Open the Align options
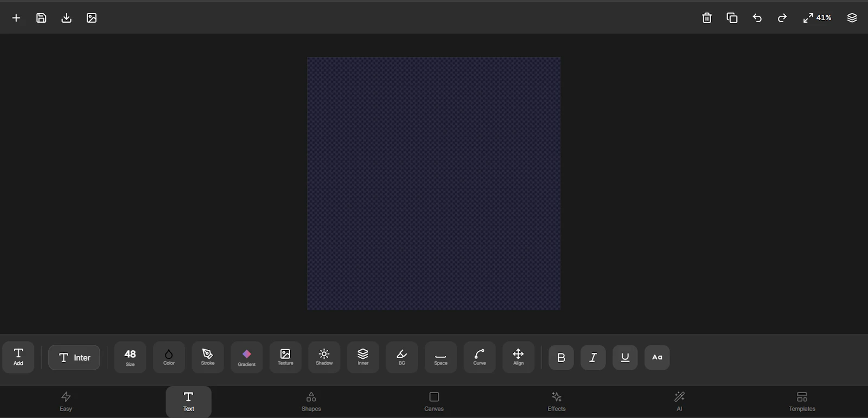The image size is (868, 418). [519, 357]
